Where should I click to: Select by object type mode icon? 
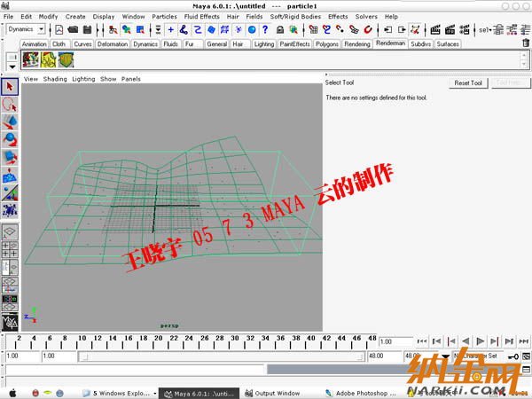pyautogui.click(x=127, y=30)
